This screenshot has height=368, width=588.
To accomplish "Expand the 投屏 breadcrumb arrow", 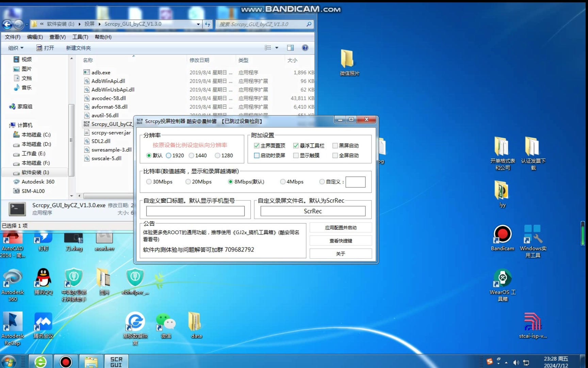I will coord(100,24).
